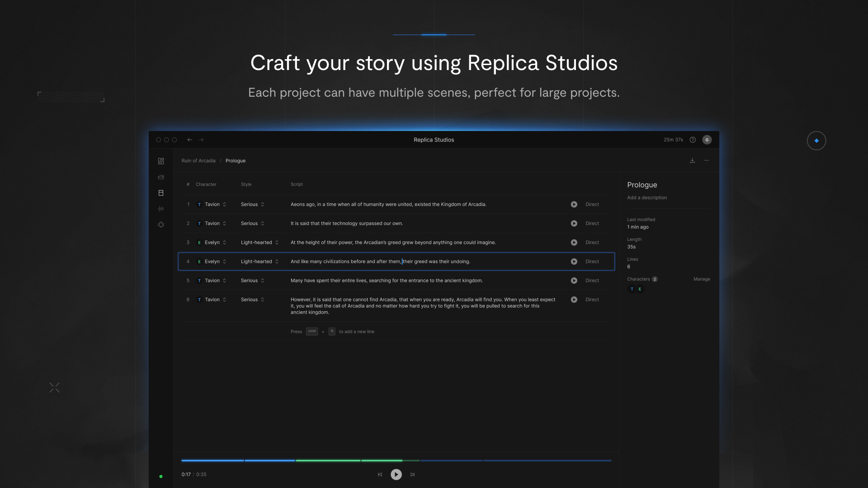Click Manage characters link

tap(702, 279)
